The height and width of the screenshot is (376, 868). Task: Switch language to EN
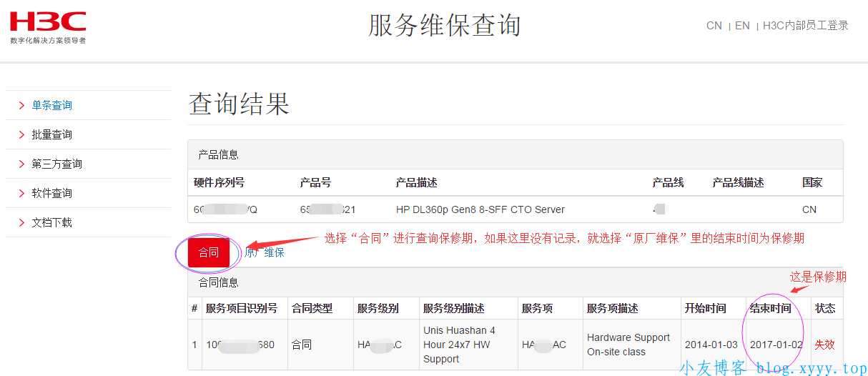pos(742,26)
